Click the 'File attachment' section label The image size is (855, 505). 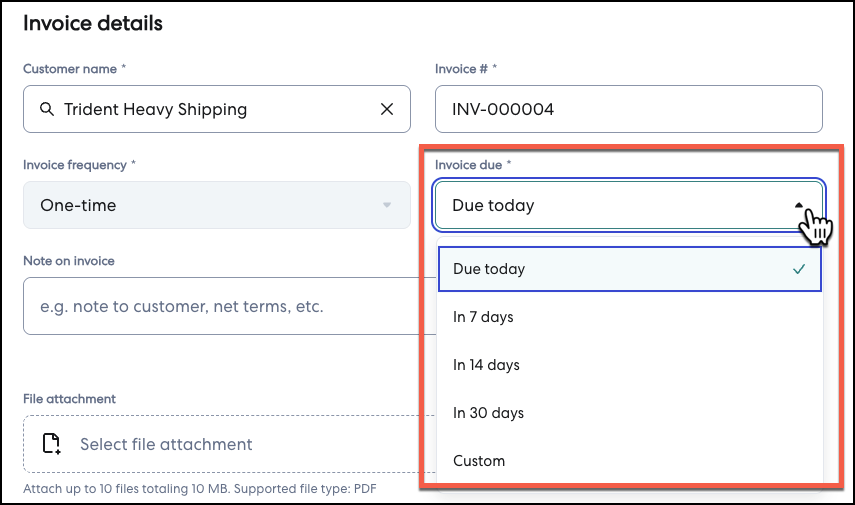point(69,399)
